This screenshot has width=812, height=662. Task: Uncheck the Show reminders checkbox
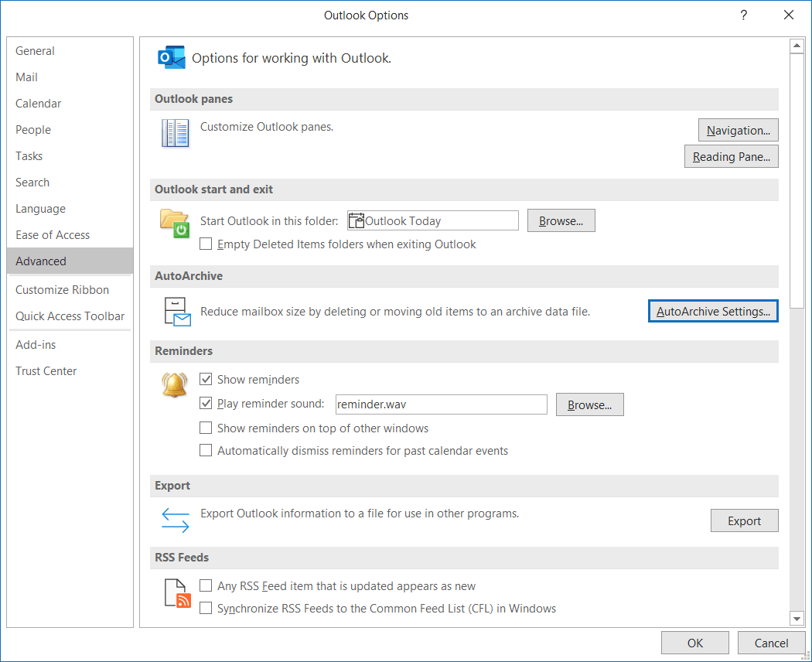pos(206,379)
